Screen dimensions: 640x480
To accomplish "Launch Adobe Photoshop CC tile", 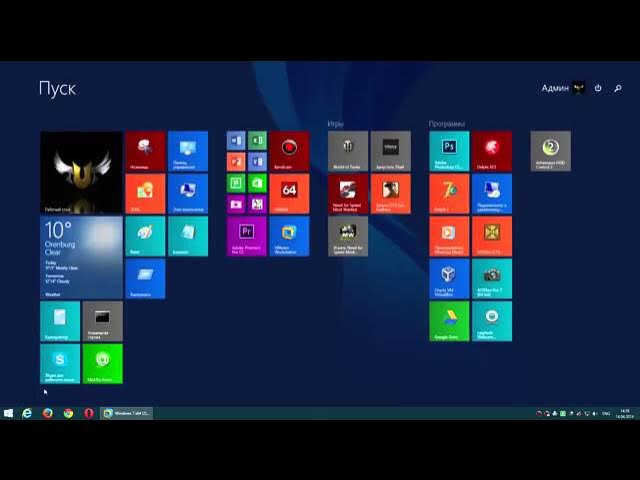I will click(449, 151).
